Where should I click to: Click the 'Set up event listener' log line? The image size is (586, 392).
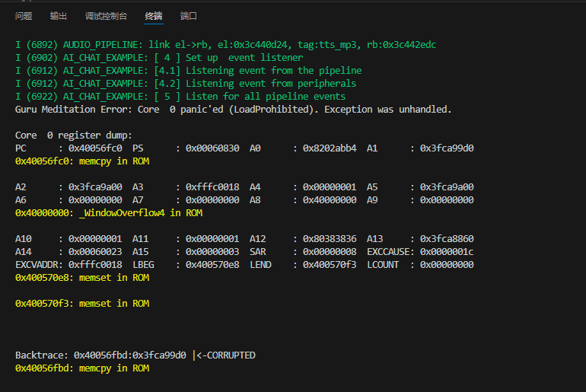[x=158, y=58]
